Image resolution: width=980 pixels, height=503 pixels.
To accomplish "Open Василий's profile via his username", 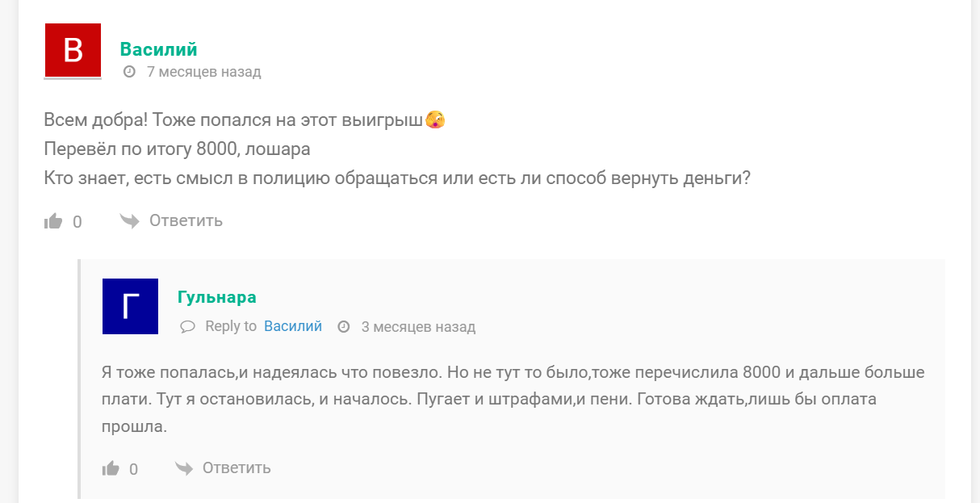I will [157, 48].
